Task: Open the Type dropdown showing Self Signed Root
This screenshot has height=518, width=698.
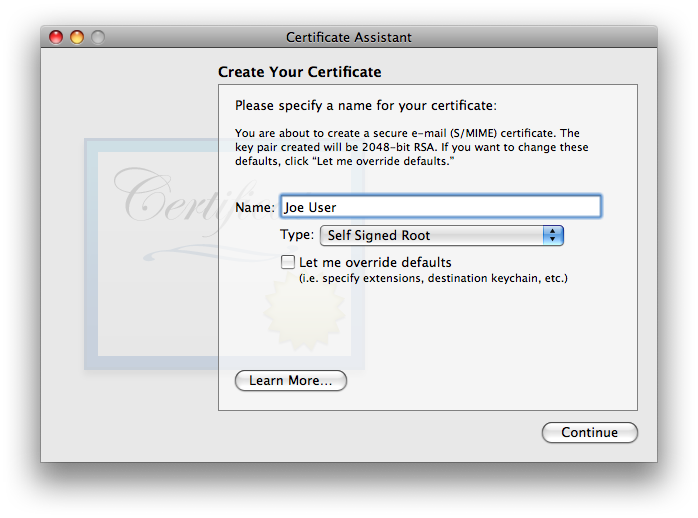Action: coord(442,235)
